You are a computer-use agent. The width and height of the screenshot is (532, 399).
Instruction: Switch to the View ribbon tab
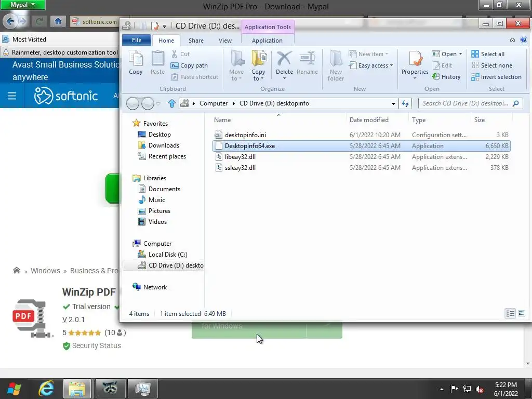[225, 41]
